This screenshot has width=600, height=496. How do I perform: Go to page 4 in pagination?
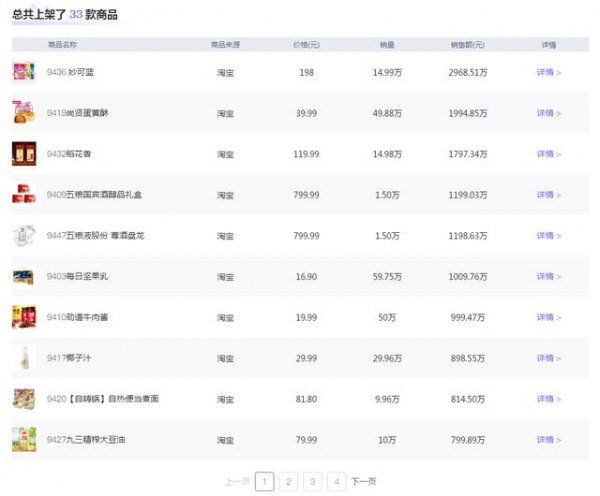[337, 481]
